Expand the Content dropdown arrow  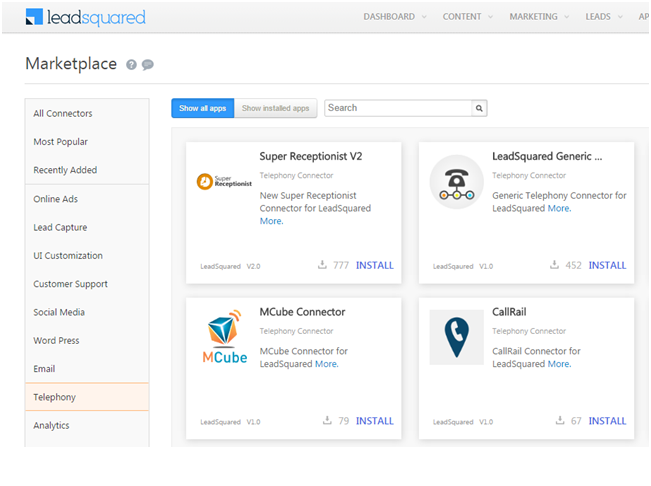point(490,17)
